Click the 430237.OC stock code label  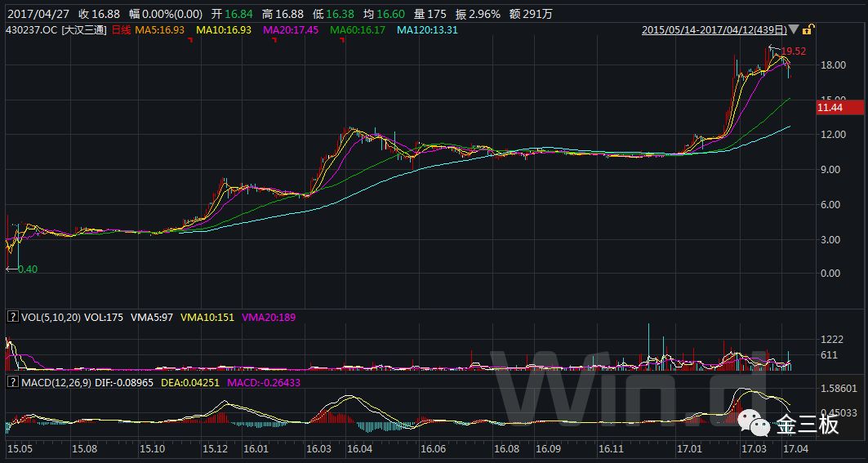tap(30, 30)
